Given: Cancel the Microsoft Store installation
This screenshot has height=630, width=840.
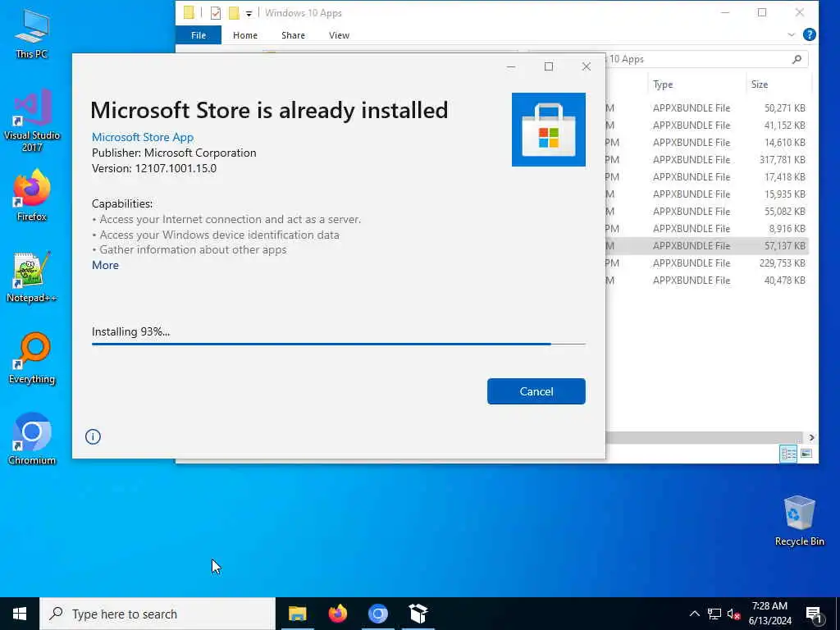Looking at the screenshot, I should point(536,391).
